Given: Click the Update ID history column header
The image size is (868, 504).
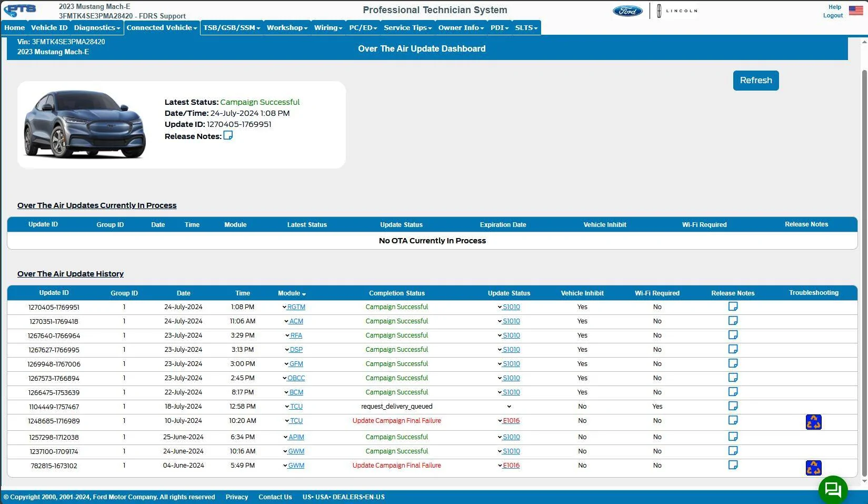Looking at the screenshot, I should [54, 293].
